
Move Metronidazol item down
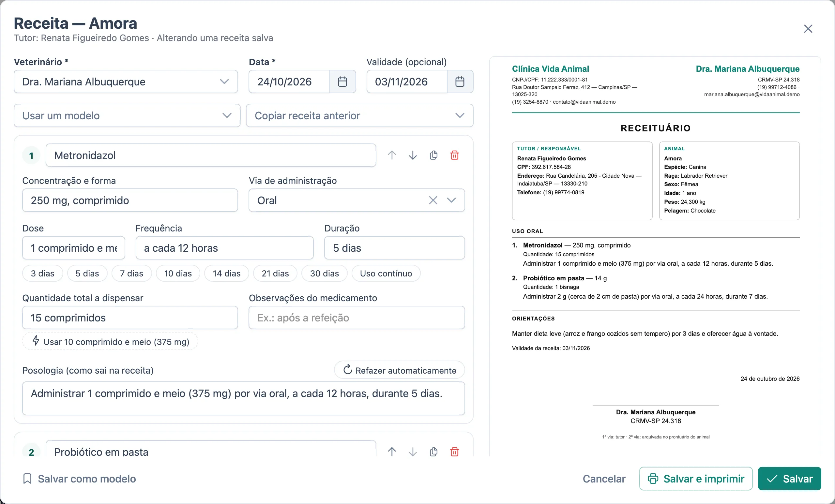point(412,155)
